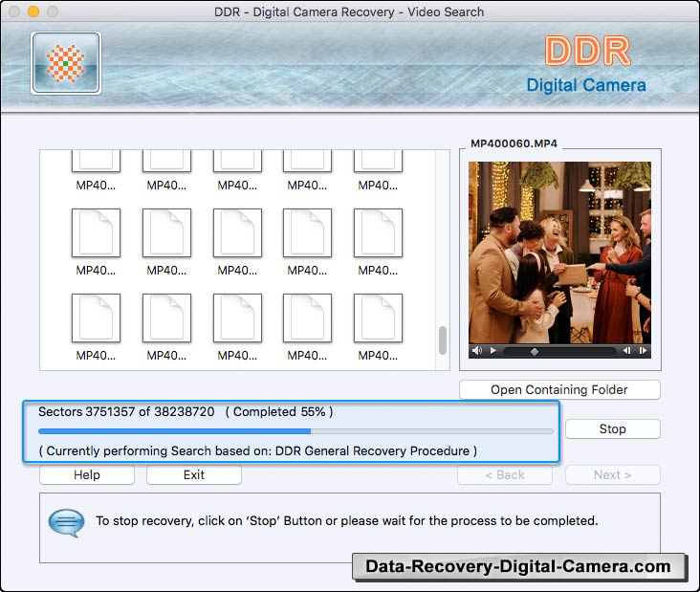Viewport: 700px width, 592px height.
Task: Click the DDR checkered logo icon
Action: click(66, 63)
